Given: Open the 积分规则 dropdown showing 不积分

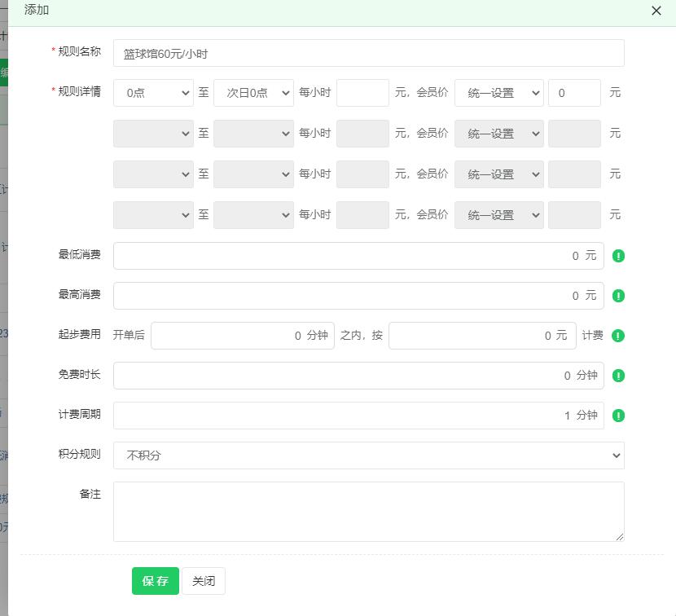Looking at the screenshot, I should (368, 455).
